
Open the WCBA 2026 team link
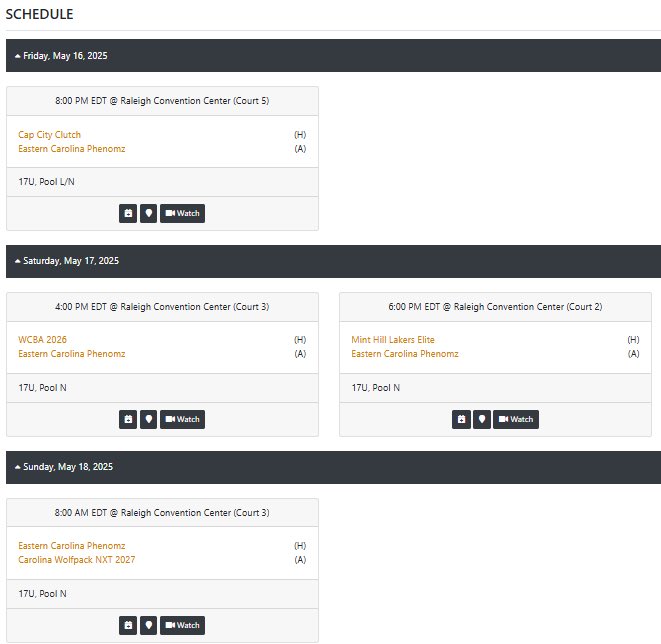click(42, 340)
